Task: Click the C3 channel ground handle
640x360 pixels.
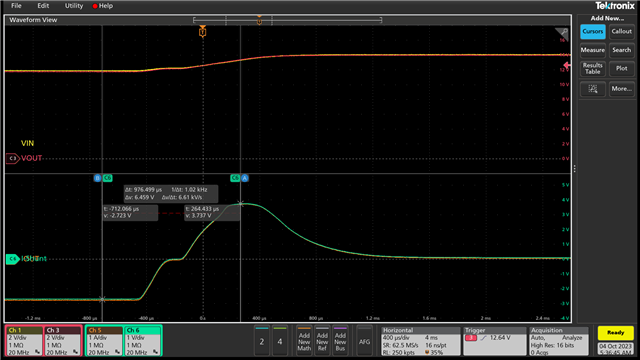Action: coord(13,158)
